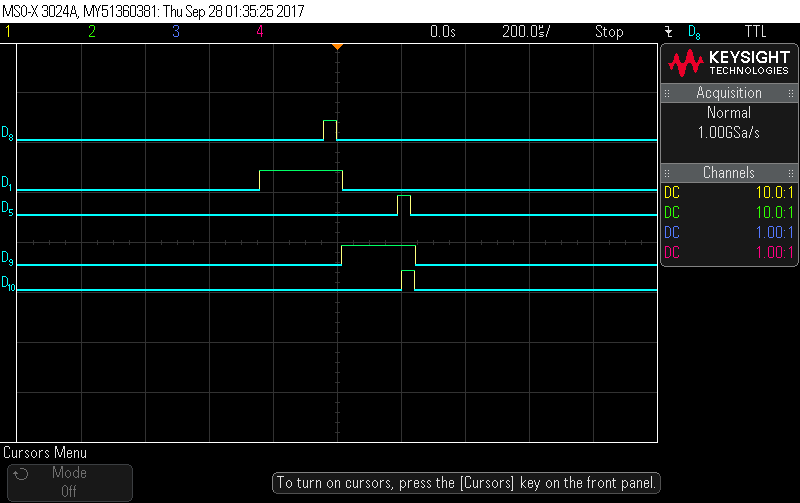Screen dimensions: 800x503
Task: Select the D9 digital channel label
Action: pos(7,258)
